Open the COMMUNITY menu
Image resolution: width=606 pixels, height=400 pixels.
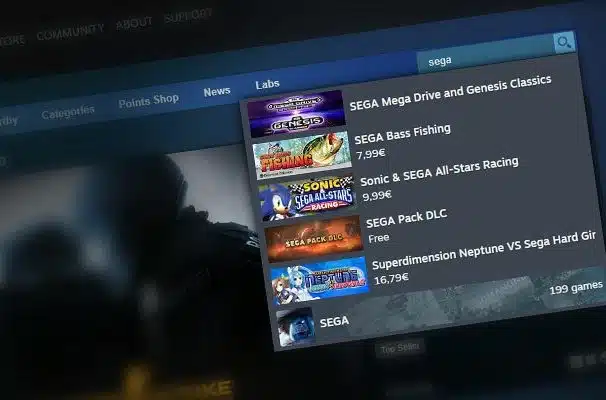click(x=70, y=32)
